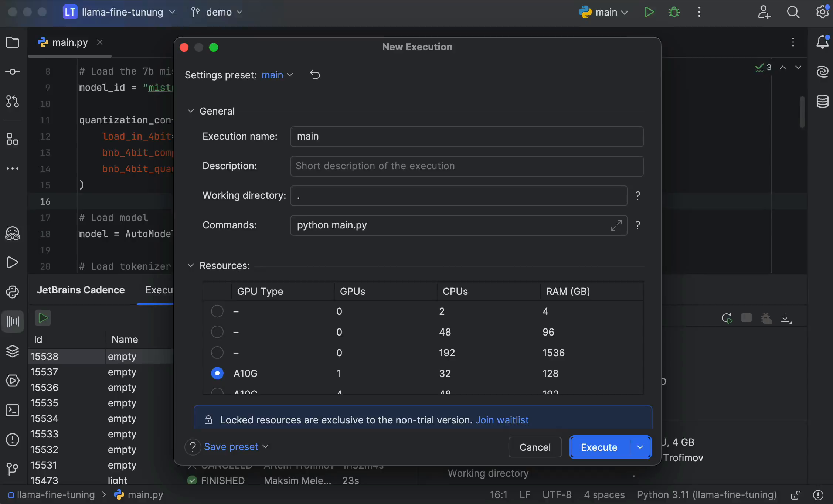Debug the main configuration

point(674,12)
